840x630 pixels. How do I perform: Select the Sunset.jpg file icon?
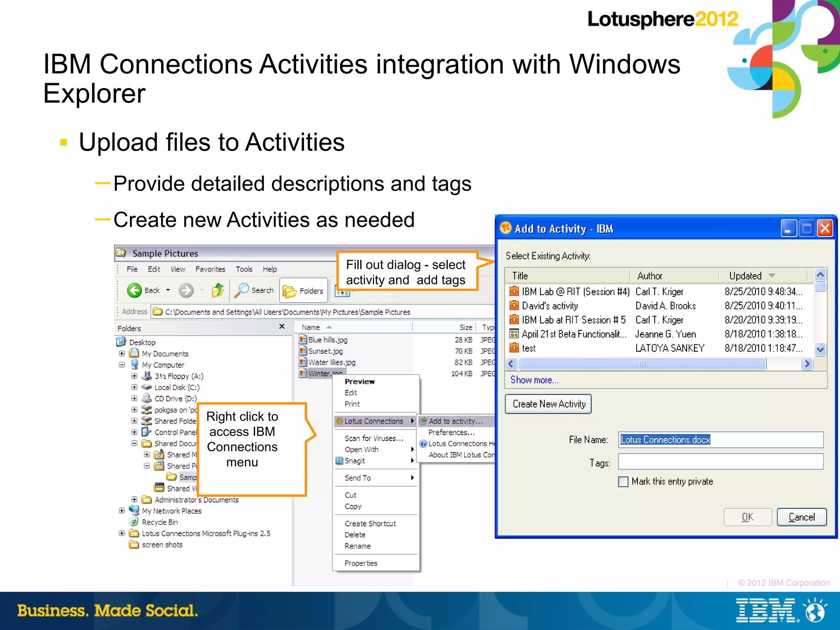point(303,351)
